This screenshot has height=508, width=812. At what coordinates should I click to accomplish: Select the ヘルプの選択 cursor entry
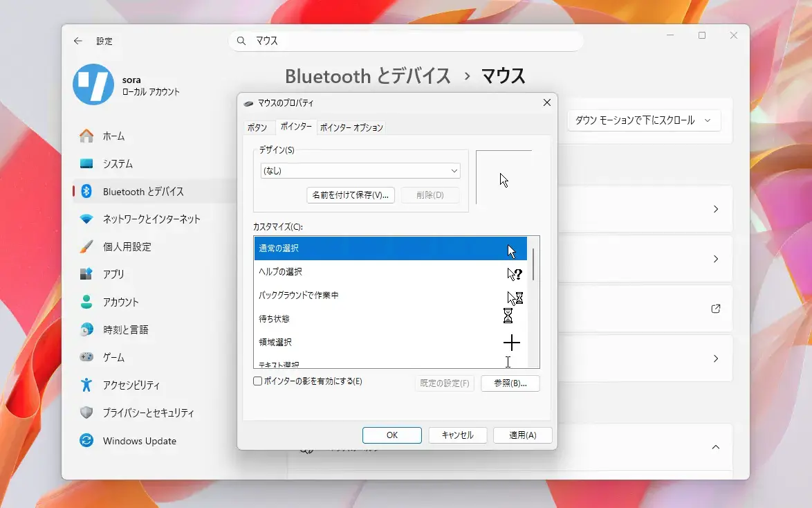coord(391,271)
